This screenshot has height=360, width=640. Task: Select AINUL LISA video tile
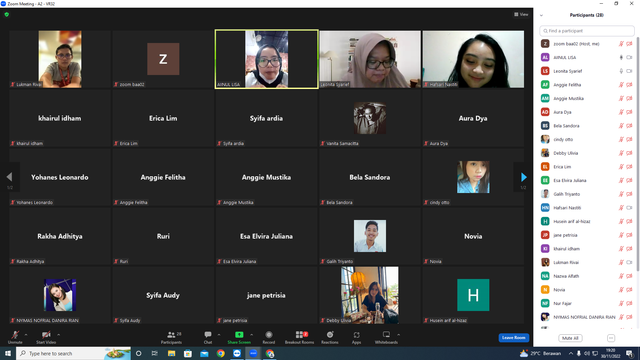pos(267,59)
